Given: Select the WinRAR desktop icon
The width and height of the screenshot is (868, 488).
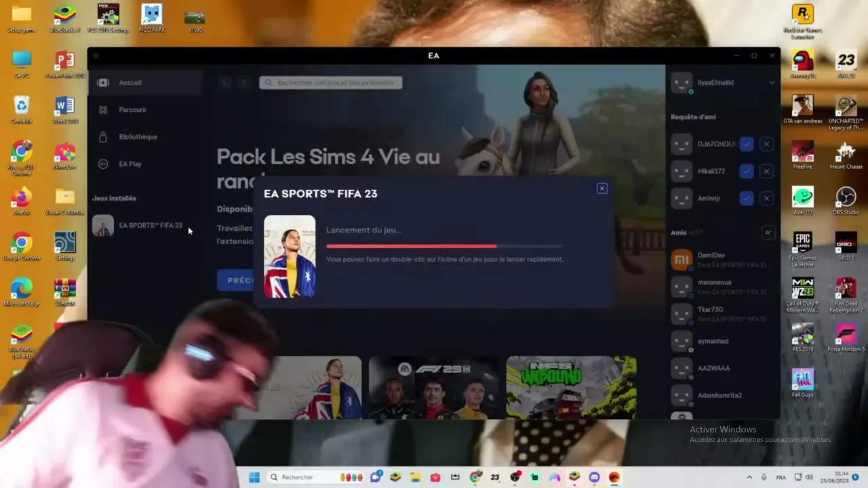Looking at the screenshot, I should [65, 293].
